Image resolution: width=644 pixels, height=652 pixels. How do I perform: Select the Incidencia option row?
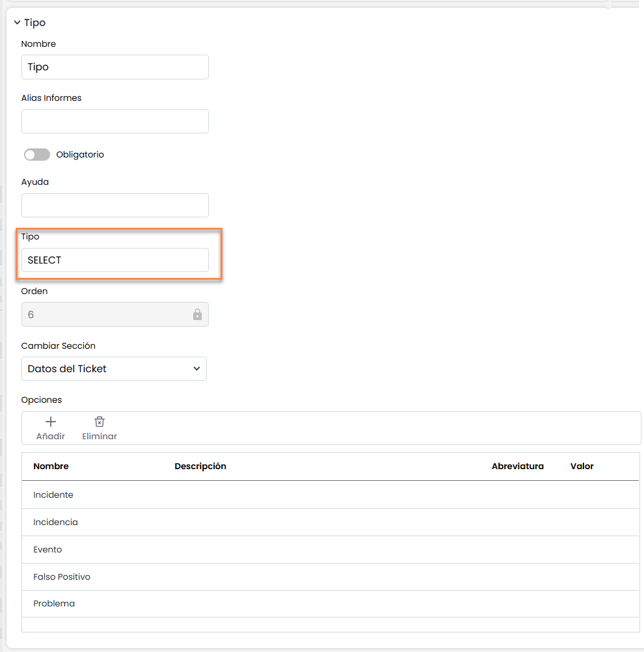click(55, 523)
